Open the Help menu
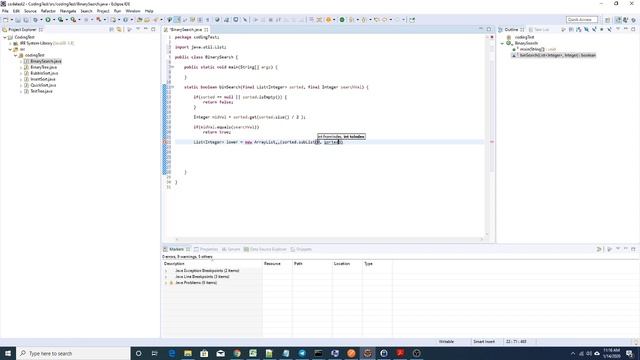Screen dimensions: 640x360 [x=149, y=11]
